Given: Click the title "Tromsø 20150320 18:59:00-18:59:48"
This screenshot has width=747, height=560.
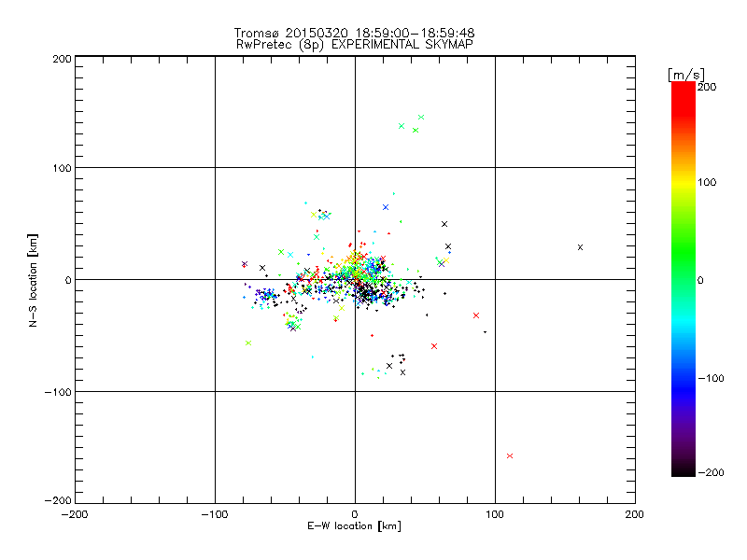Looking at the screenshot, I should coord(354,33).
